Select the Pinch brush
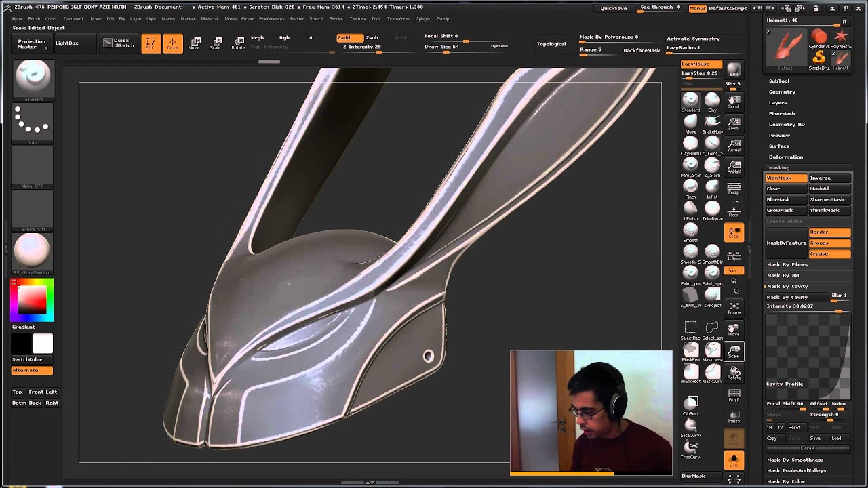 point(690,188)
